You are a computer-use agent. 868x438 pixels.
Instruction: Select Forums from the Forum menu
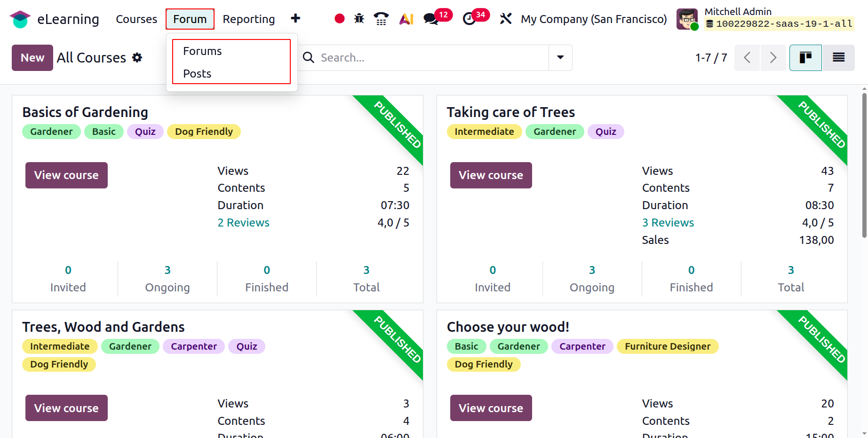tap(202, 51)
